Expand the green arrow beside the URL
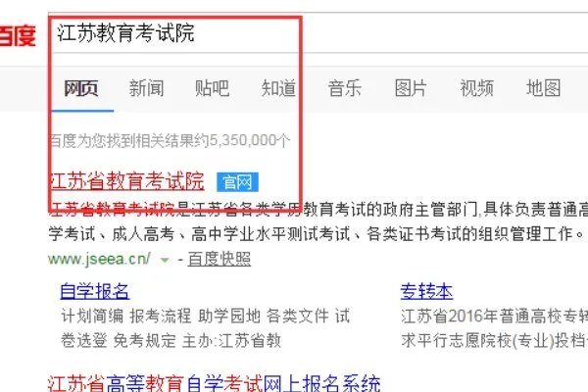Image resolution: width=588 pixels, height=392 pixels. click(x=165, y=260)
